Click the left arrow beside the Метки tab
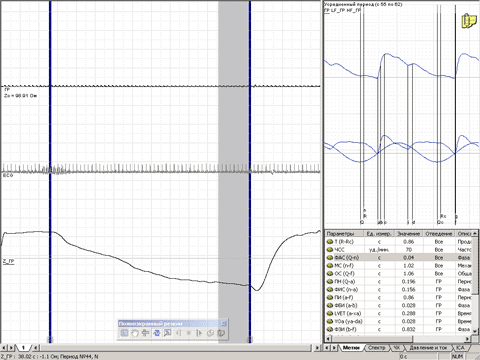The height and width of the screenshot is (360, 480). (x=328, y=348)
